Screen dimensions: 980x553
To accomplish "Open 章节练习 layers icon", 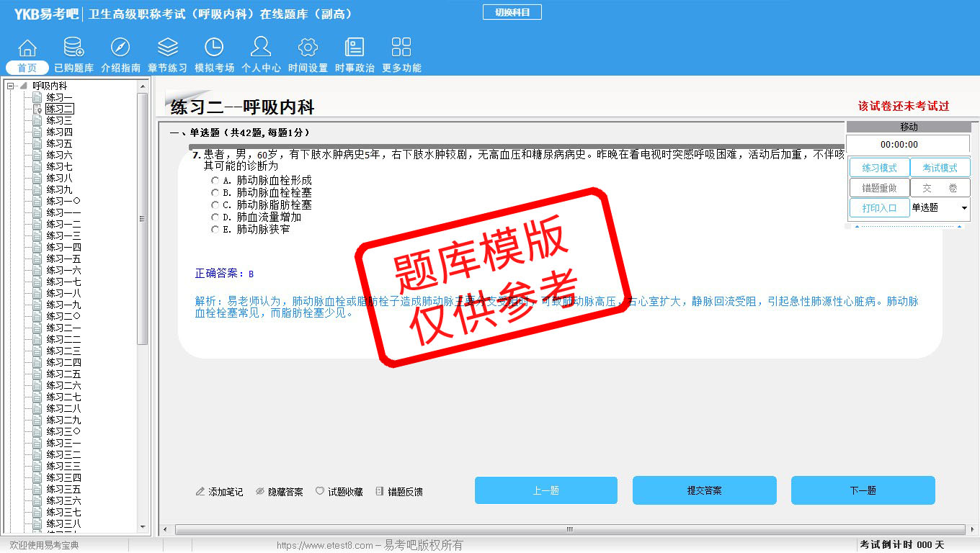I will coord(167,48).
